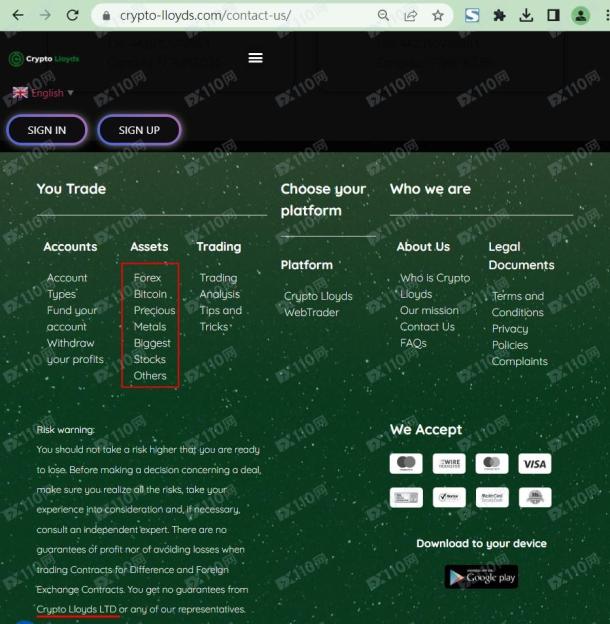The width and height of the screenshot is (610, 624).
Task: Click the Platform heading
Action: tap(307, 265)
